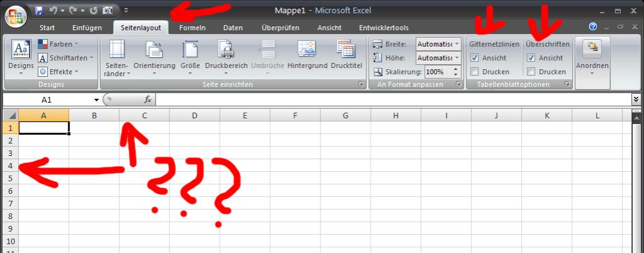Screen dimensions: 644x253
Task: Select column K header
Action: pyautogui.click(x=546, y=116)
